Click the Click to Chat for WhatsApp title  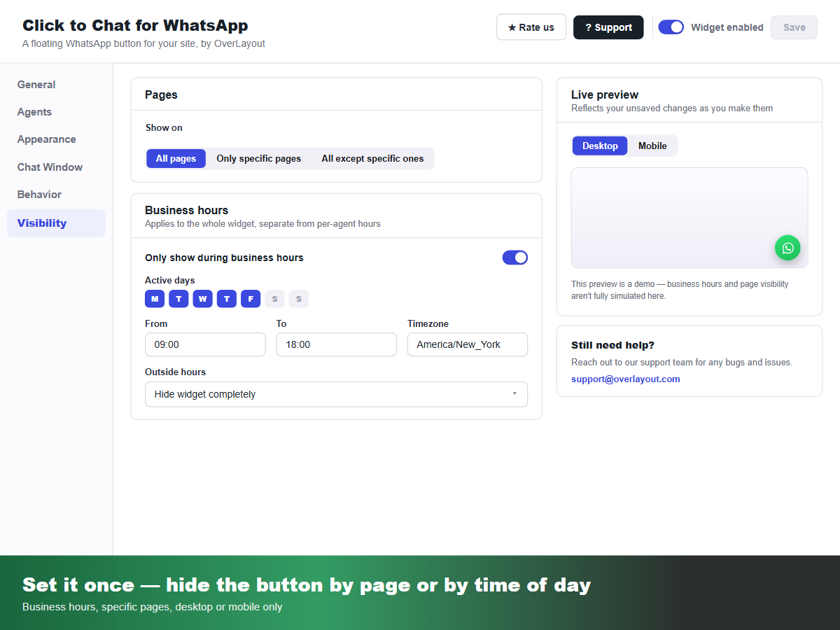(135, 26)
